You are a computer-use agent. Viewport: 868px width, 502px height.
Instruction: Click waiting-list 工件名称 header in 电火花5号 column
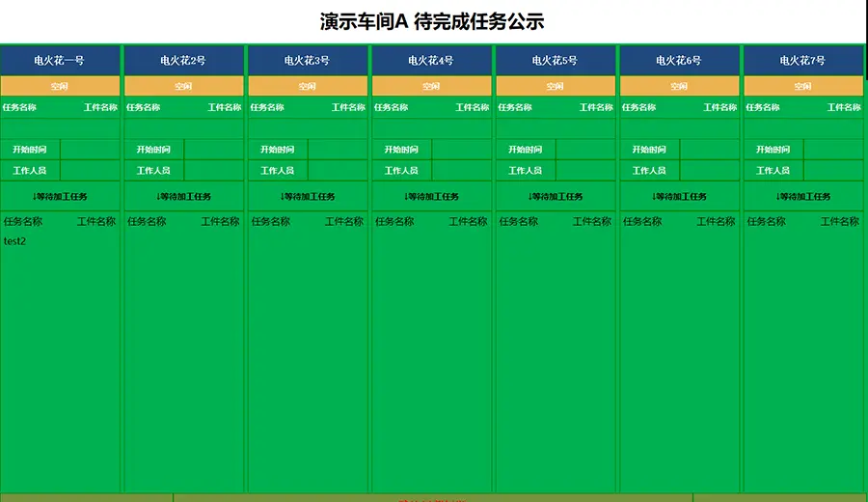click(x=592, y=222)
